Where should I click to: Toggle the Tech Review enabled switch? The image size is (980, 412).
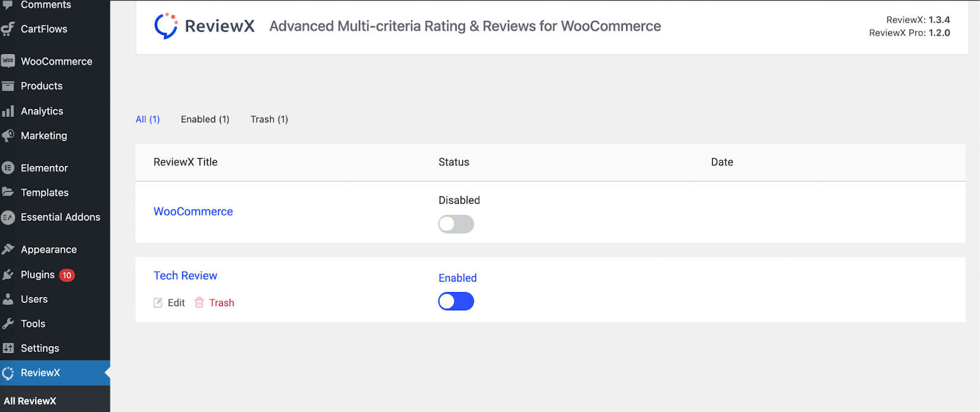click(456, 301)
